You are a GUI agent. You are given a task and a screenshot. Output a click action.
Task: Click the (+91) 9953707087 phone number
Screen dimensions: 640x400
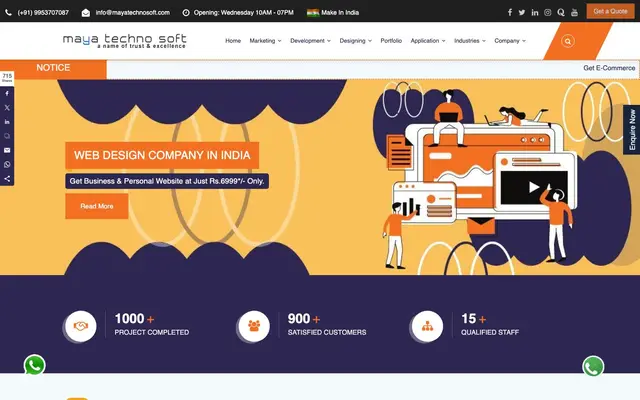[43, 13]
